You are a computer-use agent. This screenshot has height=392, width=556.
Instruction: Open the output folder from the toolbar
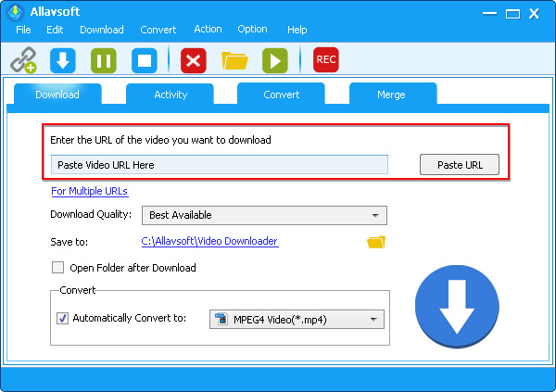pos(234,60)
